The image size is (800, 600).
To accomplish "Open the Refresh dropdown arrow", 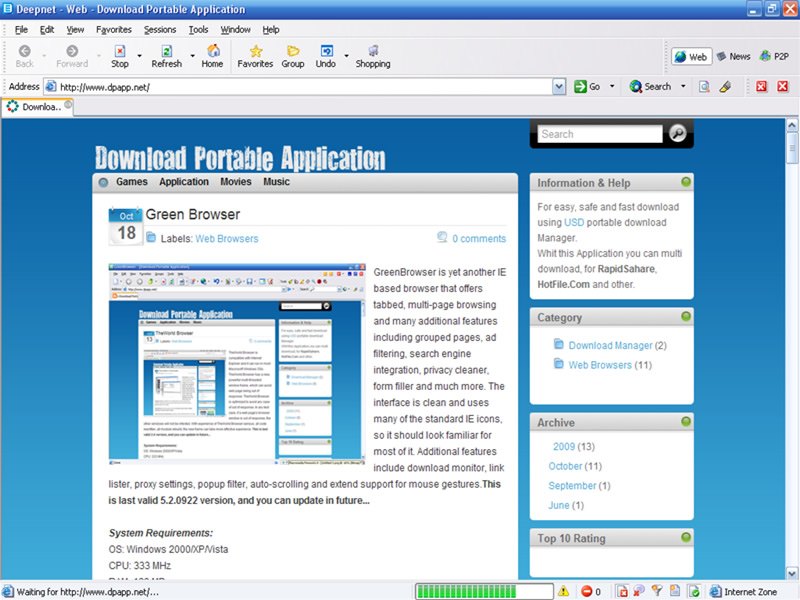I will [x=192, y=56].
